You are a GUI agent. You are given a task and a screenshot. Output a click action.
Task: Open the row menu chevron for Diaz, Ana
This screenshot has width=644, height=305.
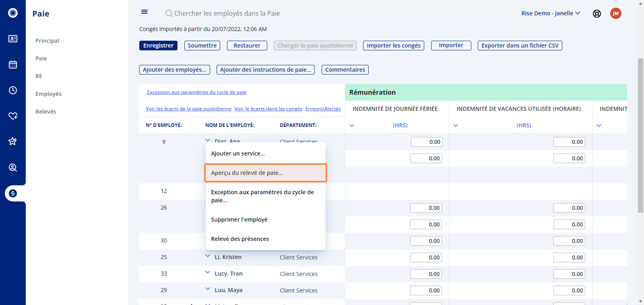[x=207, y=140]
